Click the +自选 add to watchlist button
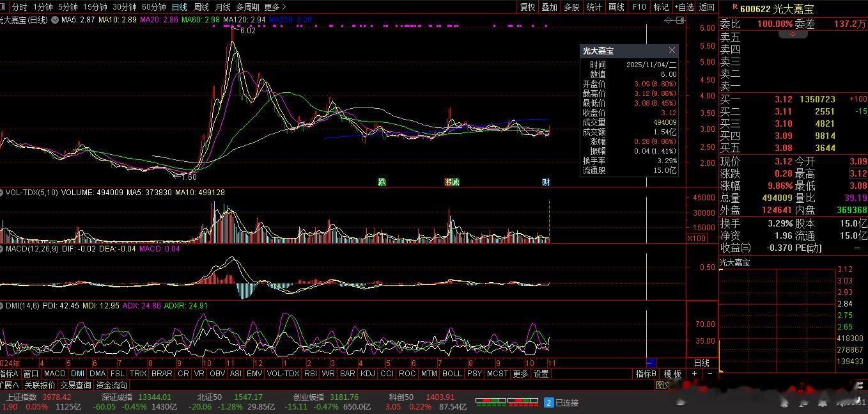The height and width of the screenshot is (414, 868). pyautogui.click(x=684, y=7)
